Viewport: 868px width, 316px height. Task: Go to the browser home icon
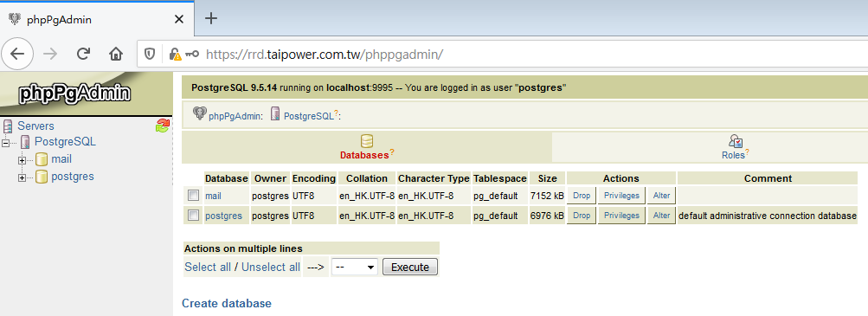point(116,53)
